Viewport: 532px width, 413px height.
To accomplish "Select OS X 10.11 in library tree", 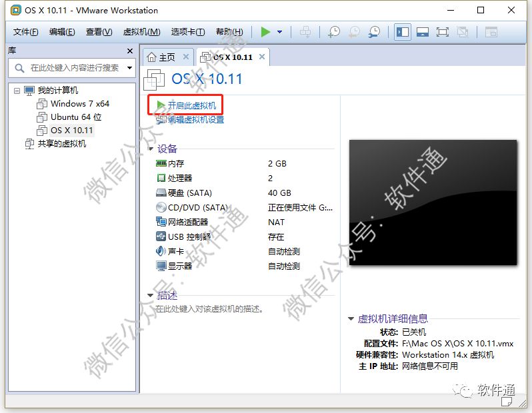I will 71,130.
